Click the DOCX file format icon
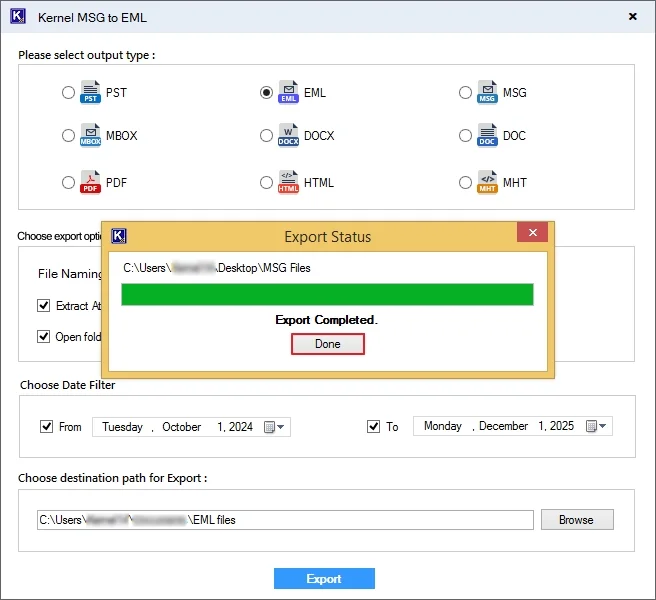The image size is (656, 600). 288,136
